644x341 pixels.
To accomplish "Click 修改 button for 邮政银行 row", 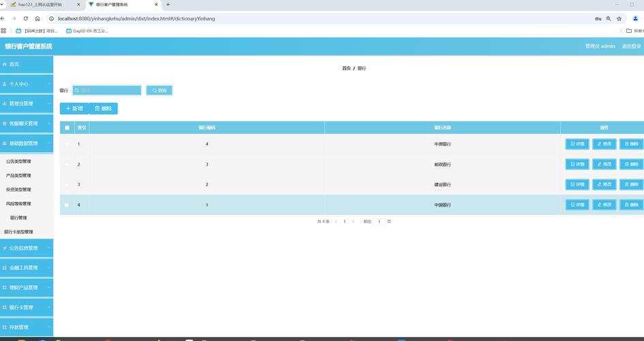I will point(604,164).
